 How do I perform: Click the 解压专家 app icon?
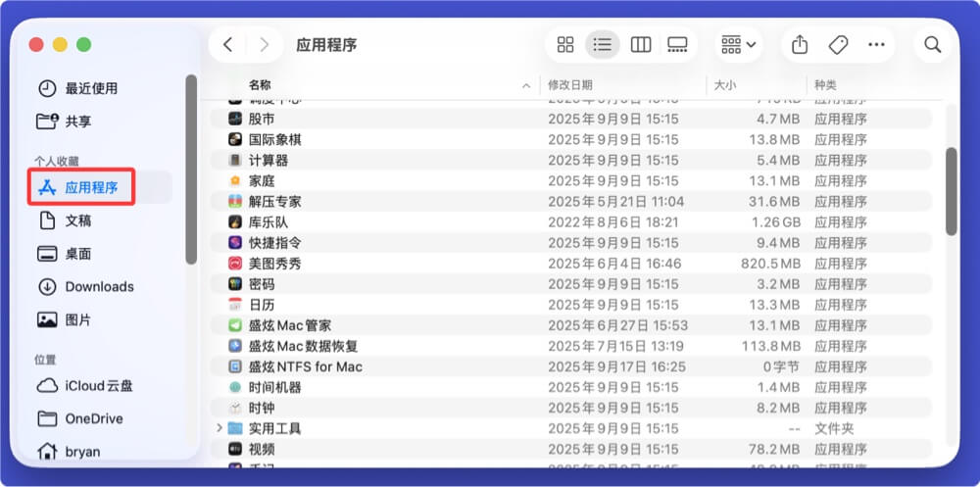pos(235,201)
